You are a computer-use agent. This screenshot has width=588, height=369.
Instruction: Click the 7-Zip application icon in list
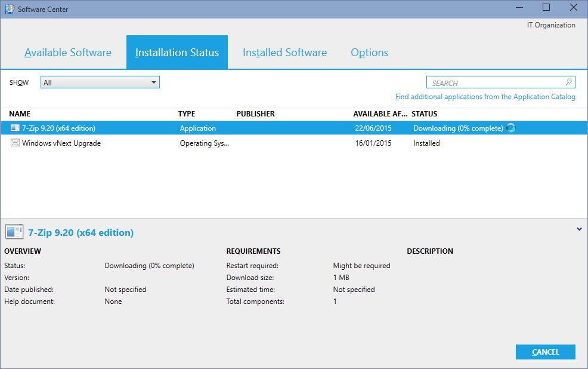15,128
